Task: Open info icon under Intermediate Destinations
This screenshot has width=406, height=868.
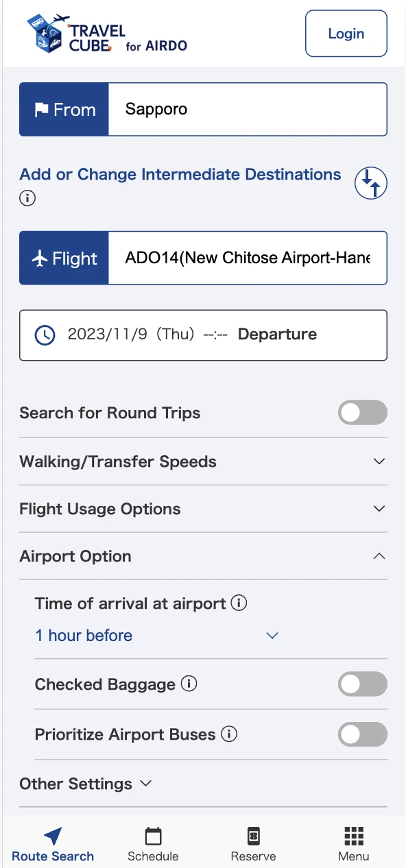Action: coord(27,198)
